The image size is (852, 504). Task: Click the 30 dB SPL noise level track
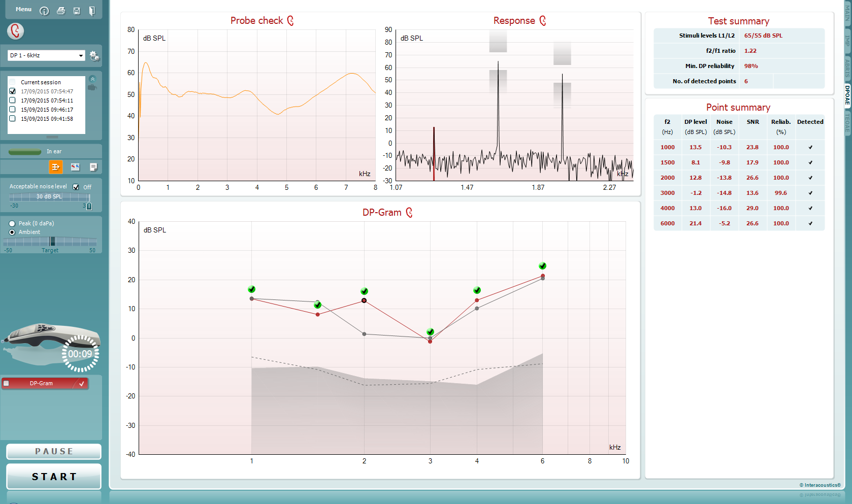click(49, 196)
